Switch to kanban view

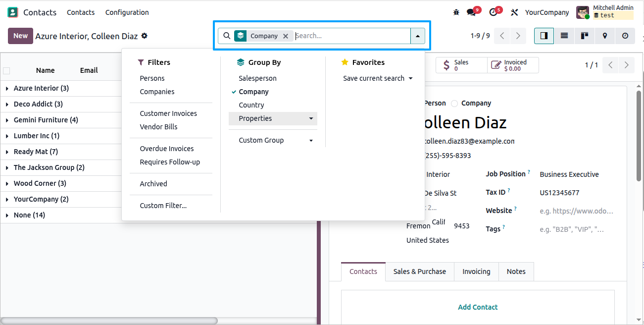click(x=585, y=36)
